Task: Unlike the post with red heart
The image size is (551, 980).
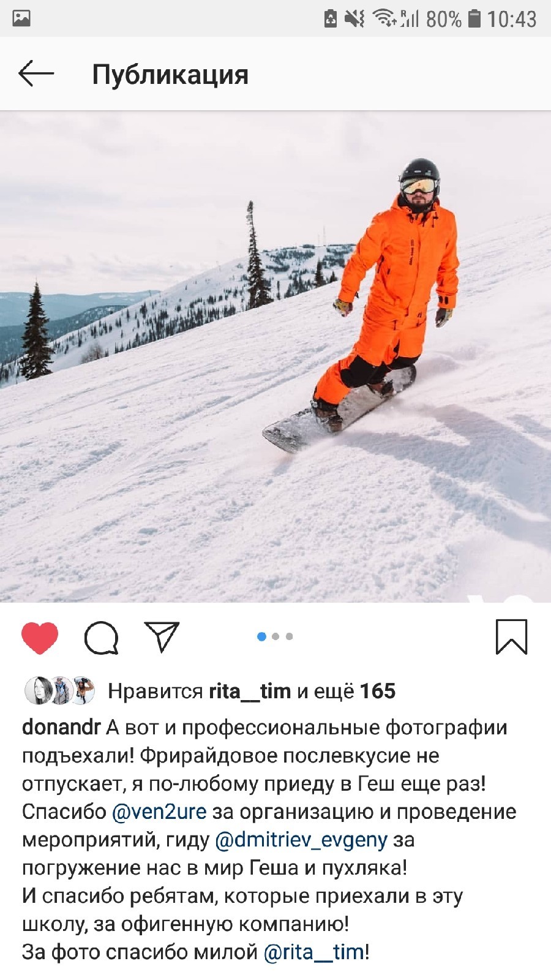Action: tap(40, 638)
